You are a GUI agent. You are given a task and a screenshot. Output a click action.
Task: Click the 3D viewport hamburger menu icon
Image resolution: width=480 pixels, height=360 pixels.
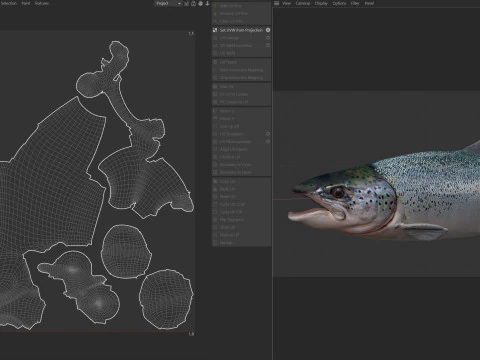click(x=276, y=3)
